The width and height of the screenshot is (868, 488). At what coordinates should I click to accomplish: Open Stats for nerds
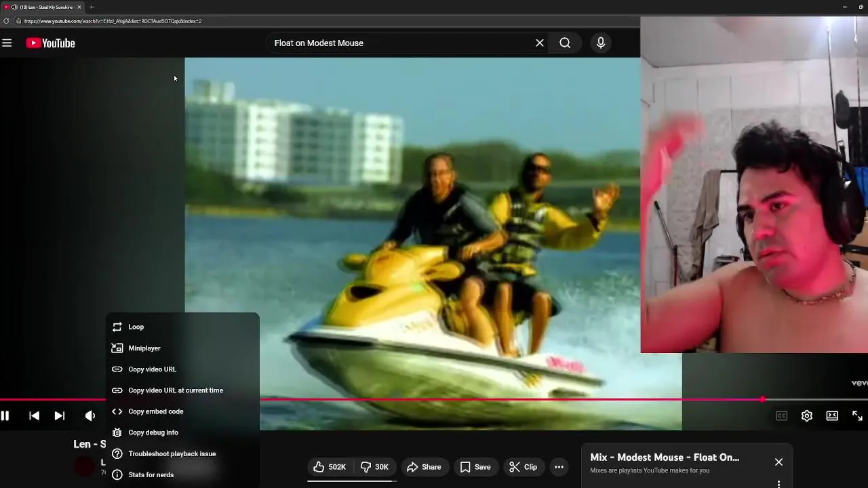[x=182, y=474]
